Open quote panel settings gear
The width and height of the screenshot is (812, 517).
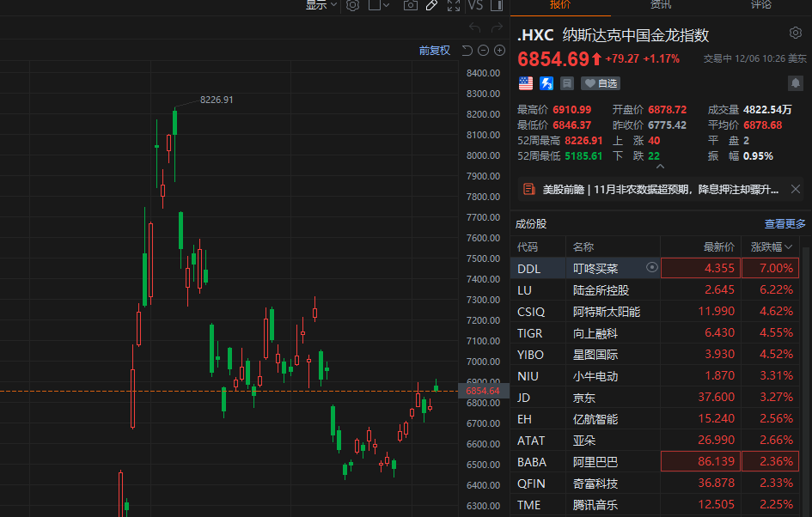pyautogui.click(x=796, y=33)
